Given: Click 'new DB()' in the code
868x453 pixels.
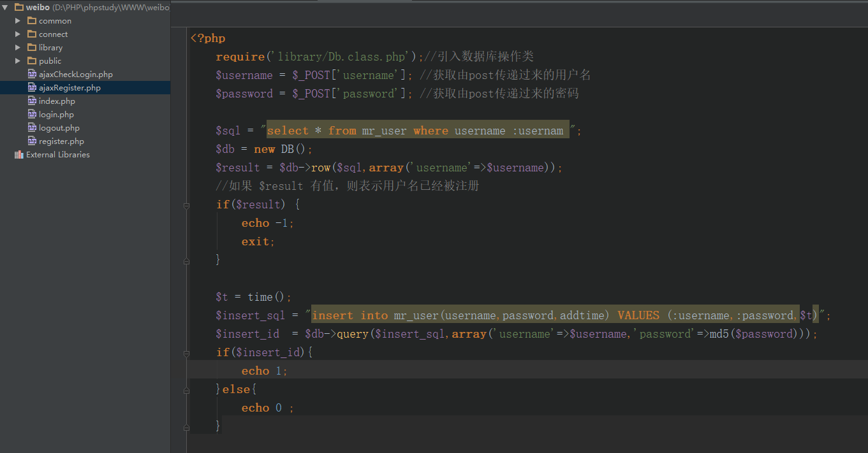Looking at the screenshot, I should tap(281, 149).
